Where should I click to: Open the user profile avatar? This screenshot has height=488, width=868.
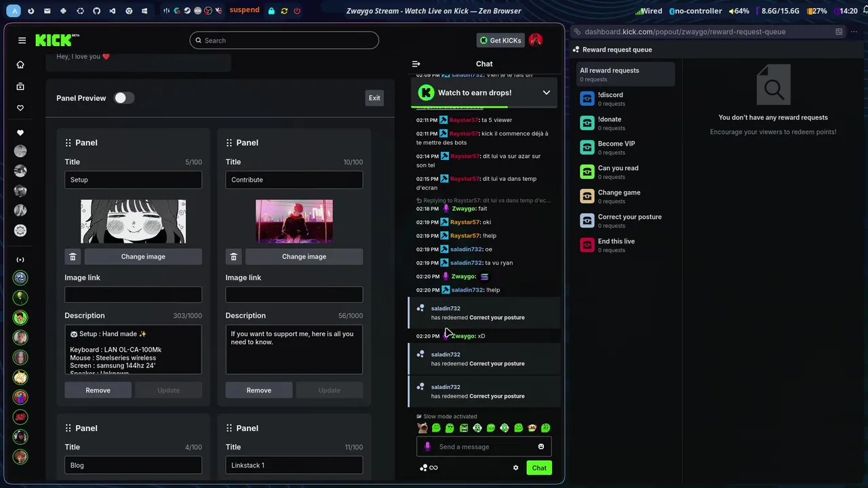(x=536, y=40)
